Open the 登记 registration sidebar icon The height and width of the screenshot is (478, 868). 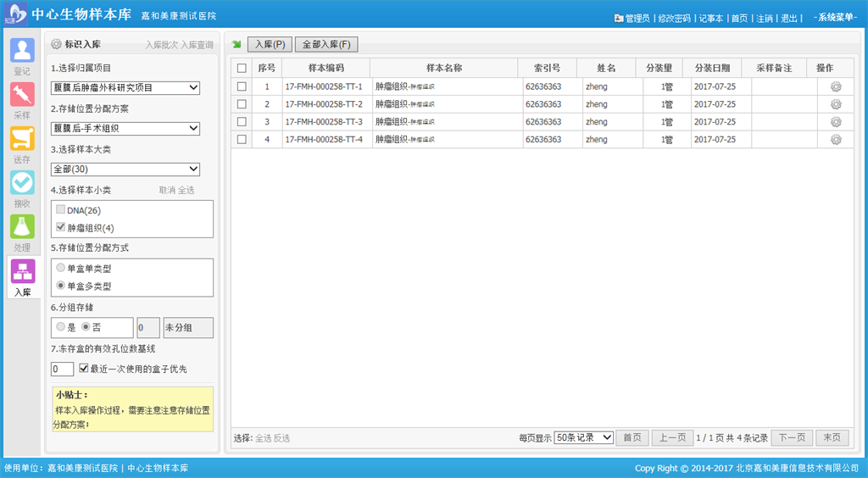(x=22, y=51)
